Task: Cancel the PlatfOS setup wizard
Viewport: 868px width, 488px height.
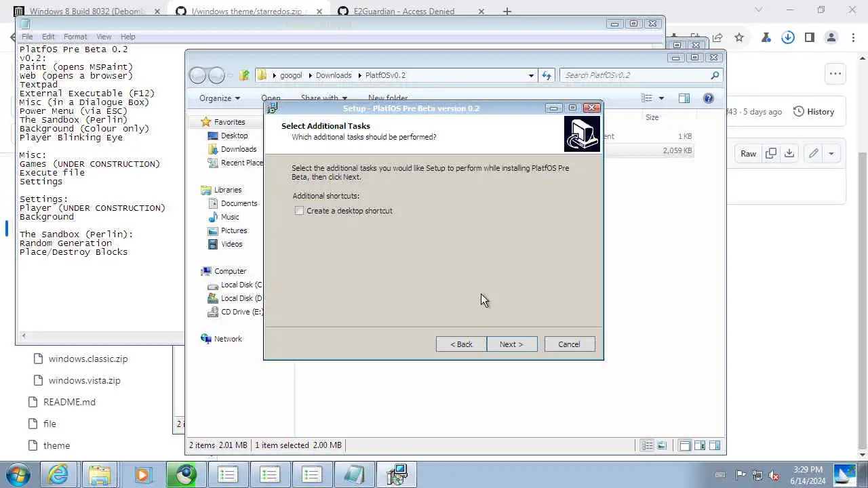Action: [569, 344]
